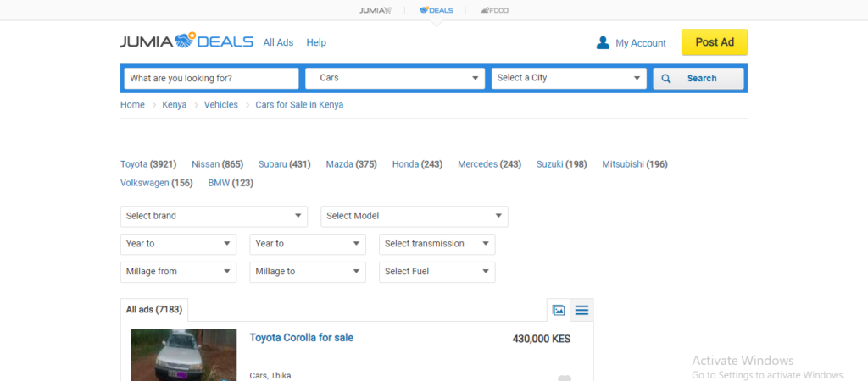
Task: Open the Cars category dropdown
Action: pos(395,79)
